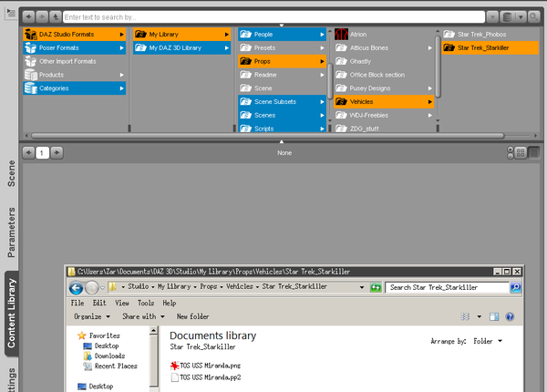Image resolution: width=547 pixels, height=392 pixels.
Task: Click the horizontal scrollbar under folder columns
Action: click(x=267, y=135)
